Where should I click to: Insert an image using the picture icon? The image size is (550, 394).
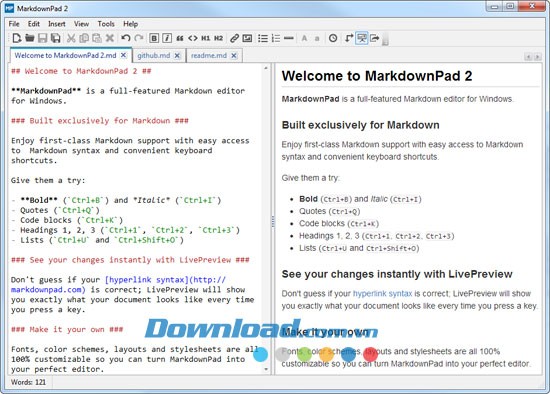tap(247, 38)
